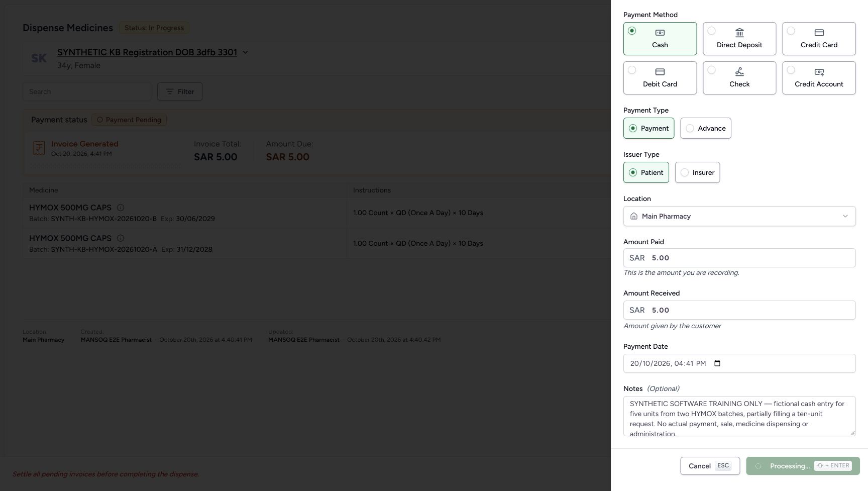The width and height of the screenshot is (868, 491).
Task: Click the Credit Account icon
Action: (819, 72)
